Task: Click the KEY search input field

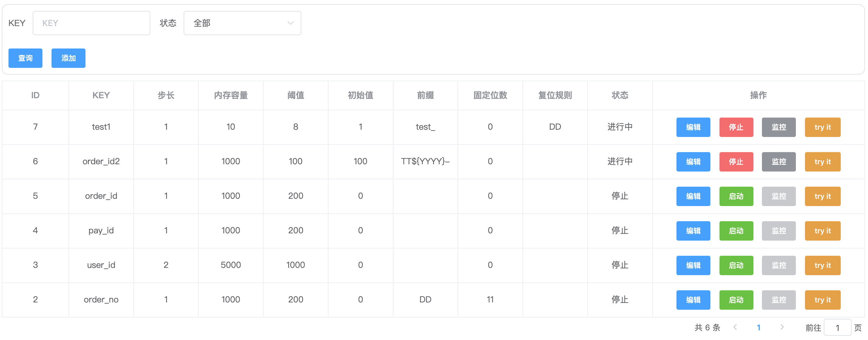Action: click(x=91, y=23)
